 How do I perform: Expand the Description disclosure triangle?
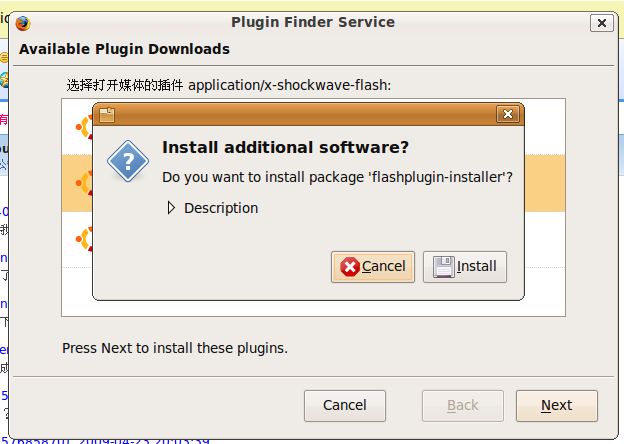coord(171,208)
